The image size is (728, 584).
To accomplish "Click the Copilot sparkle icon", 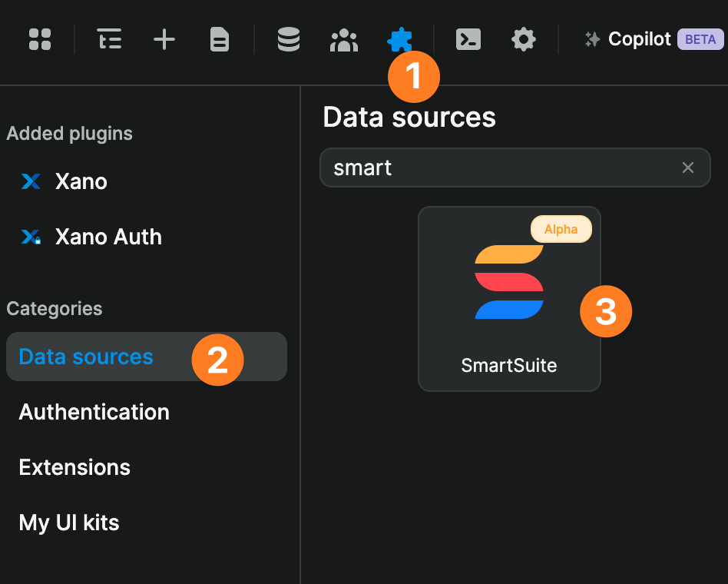I will [591, 39].
